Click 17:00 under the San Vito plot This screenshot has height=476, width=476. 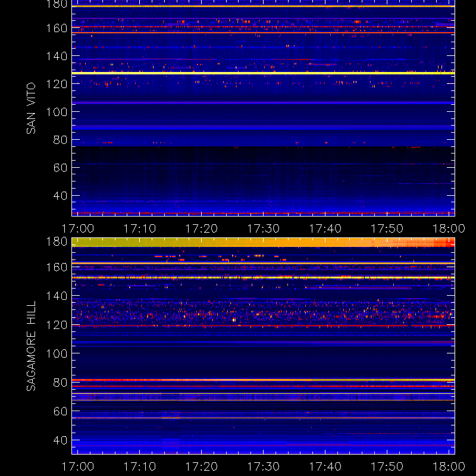78,228
